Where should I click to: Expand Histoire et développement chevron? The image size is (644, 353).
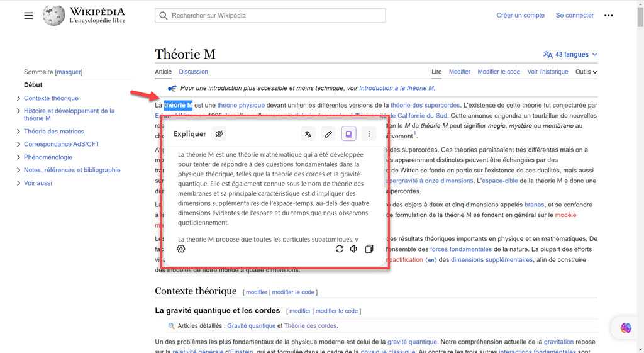tap(18, 111)
